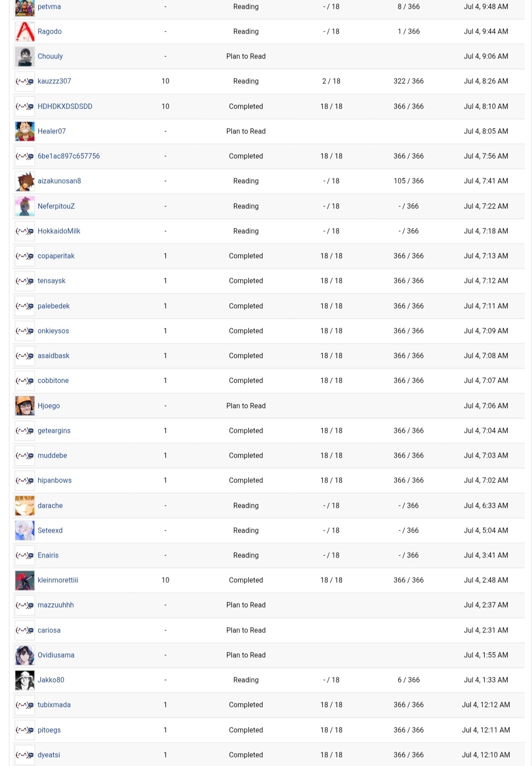Click petvma's avatar picture

pos(25,8)
